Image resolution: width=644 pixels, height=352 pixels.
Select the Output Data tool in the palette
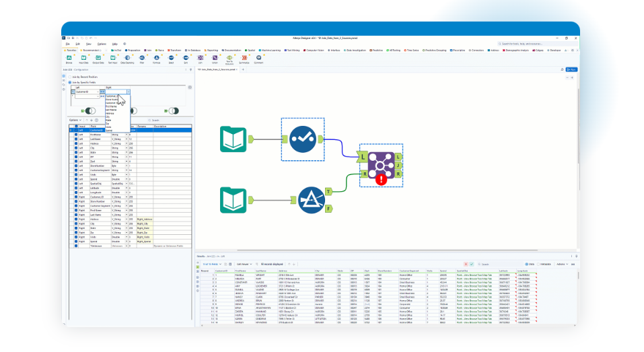coord(98,59)
